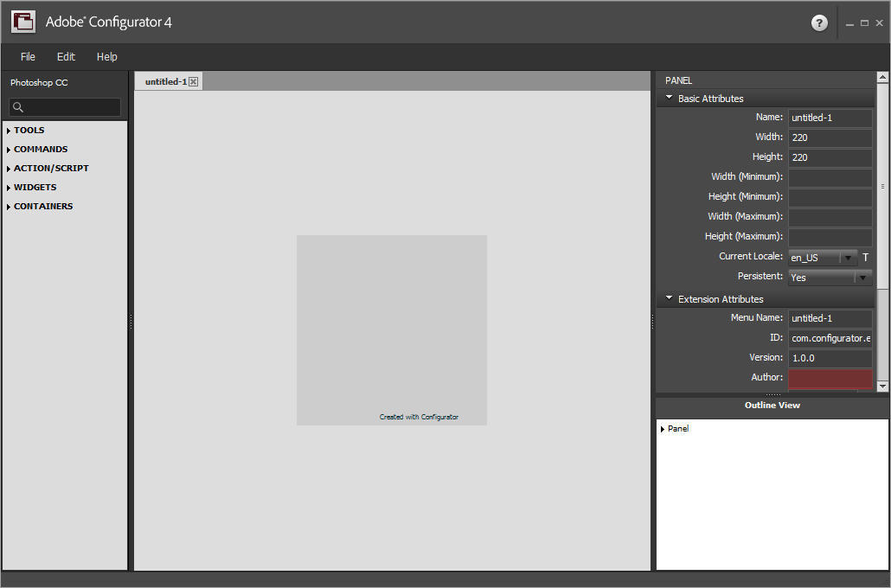
Task: Open the Help question mark icon
Action: pyautogui.click(x=819, y=22)
